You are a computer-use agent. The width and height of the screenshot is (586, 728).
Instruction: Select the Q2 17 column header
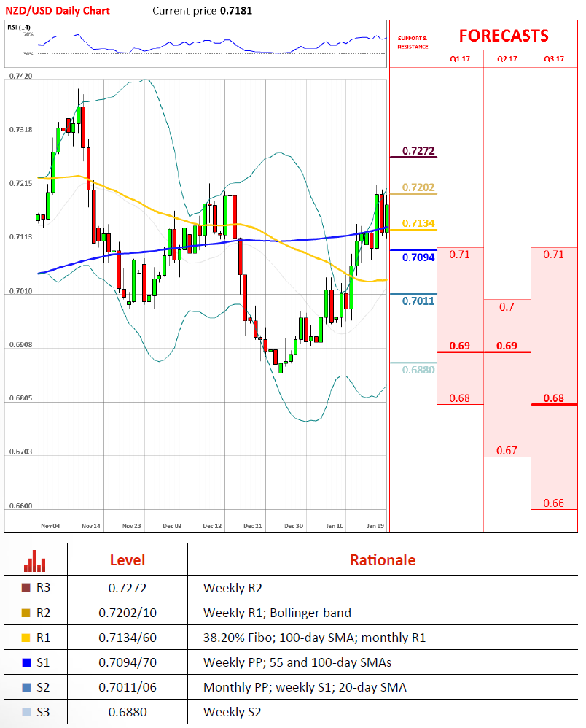click(x=507, y=59)
